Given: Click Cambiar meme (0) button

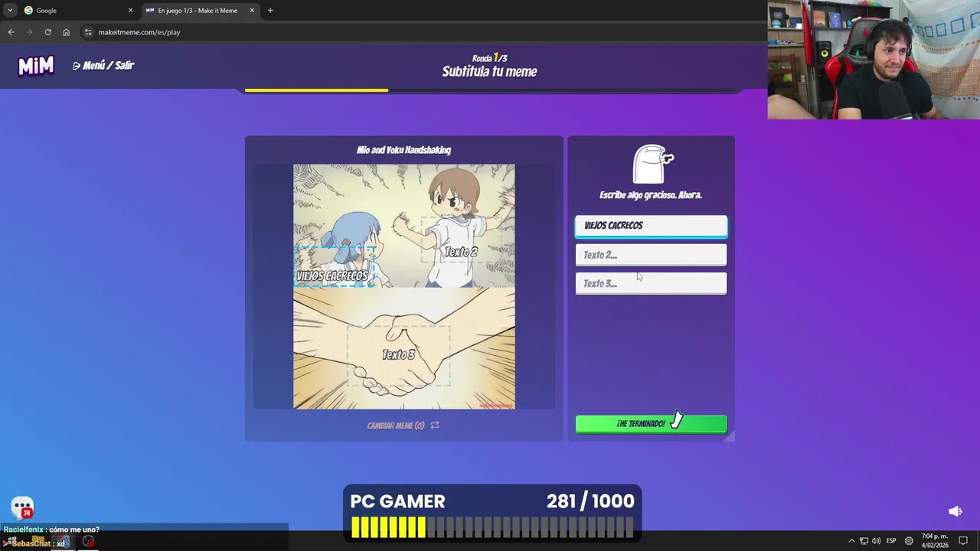Looking at the screenshot, I should (403, 425).
